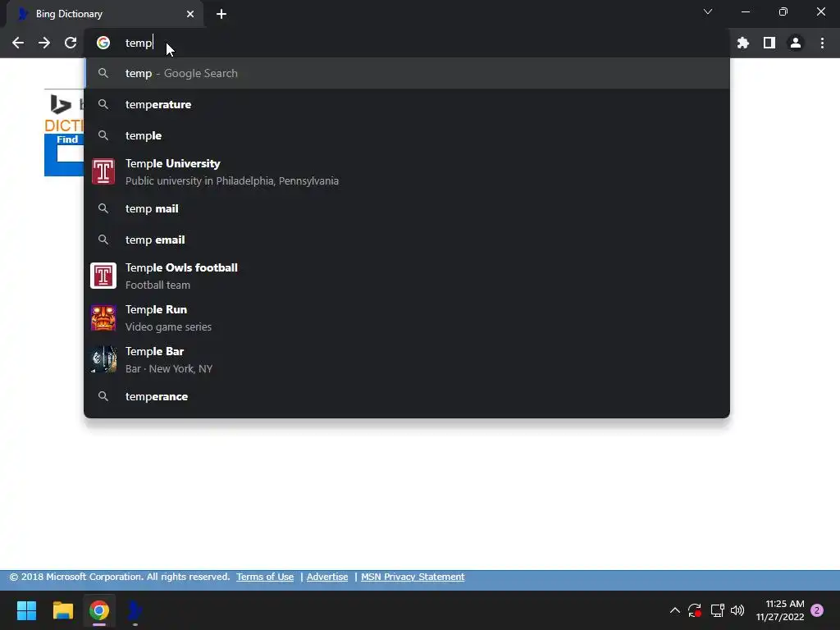The height and width of the screenshot is (630, 840).
Task: Go back using the browser back arrow
Action: click(x=18, y=43)
